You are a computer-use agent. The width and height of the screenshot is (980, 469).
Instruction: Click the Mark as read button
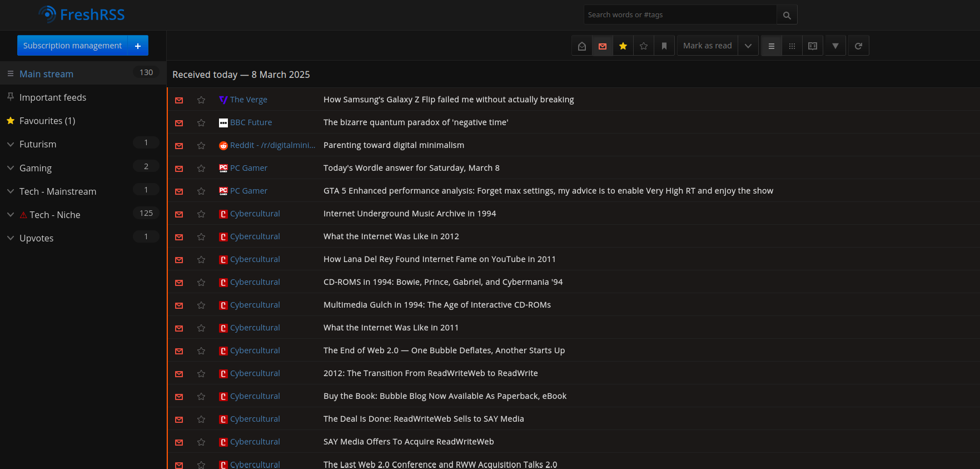[x=708, y=46]
